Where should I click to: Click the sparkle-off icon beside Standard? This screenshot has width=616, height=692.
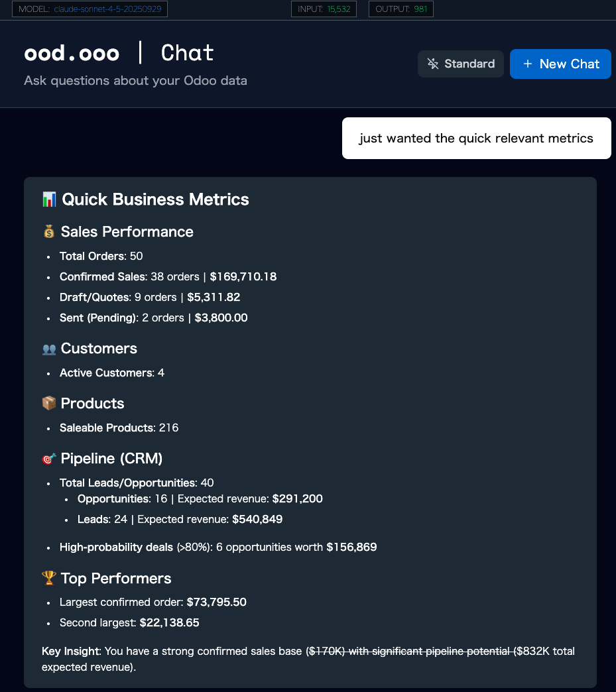(433, 64)
